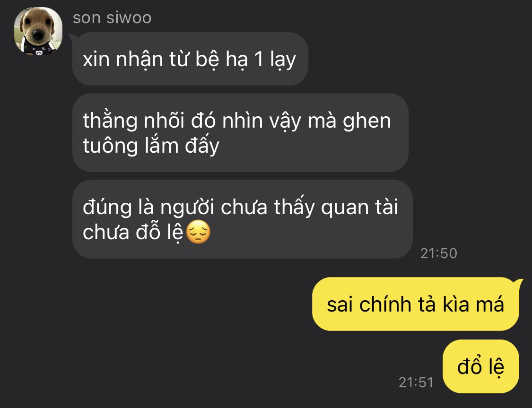
Task: Tap the pensive face emoji
Action: 199,232
